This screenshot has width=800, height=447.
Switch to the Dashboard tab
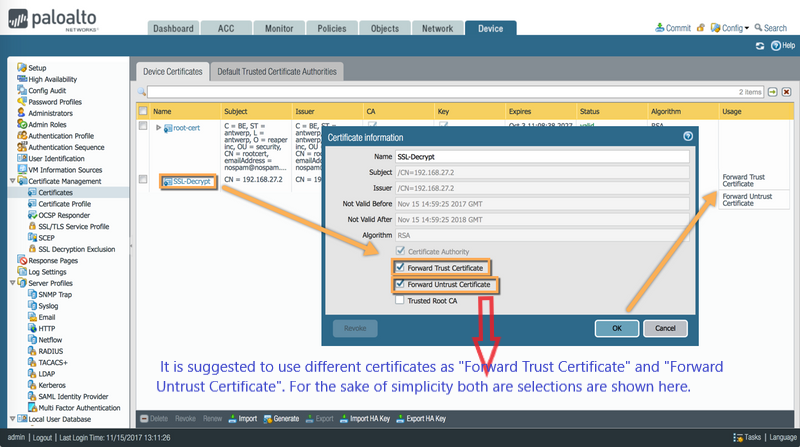pos(173,29)
